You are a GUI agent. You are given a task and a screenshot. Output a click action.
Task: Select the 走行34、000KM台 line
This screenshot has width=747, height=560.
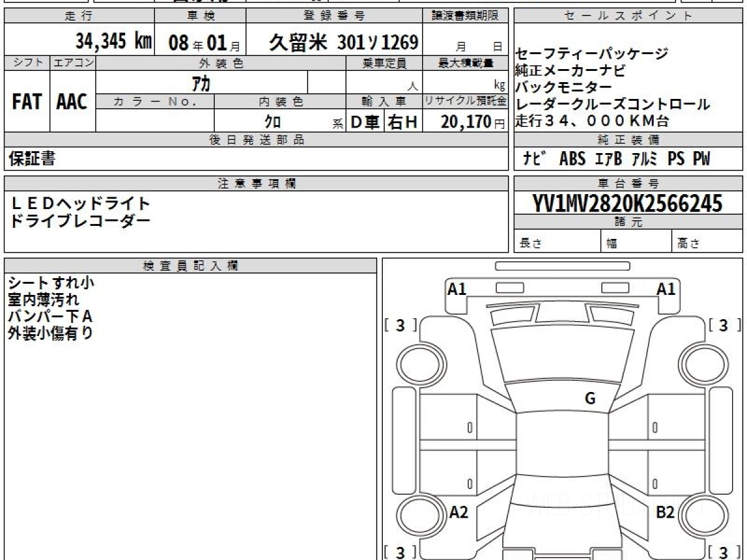click(592, 121)
